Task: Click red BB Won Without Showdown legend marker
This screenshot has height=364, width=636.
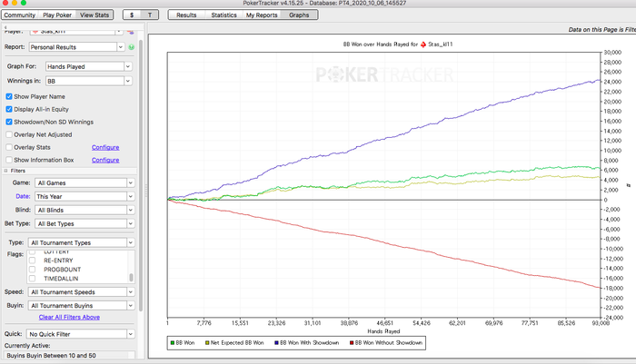Action: [x=352, y=343]
